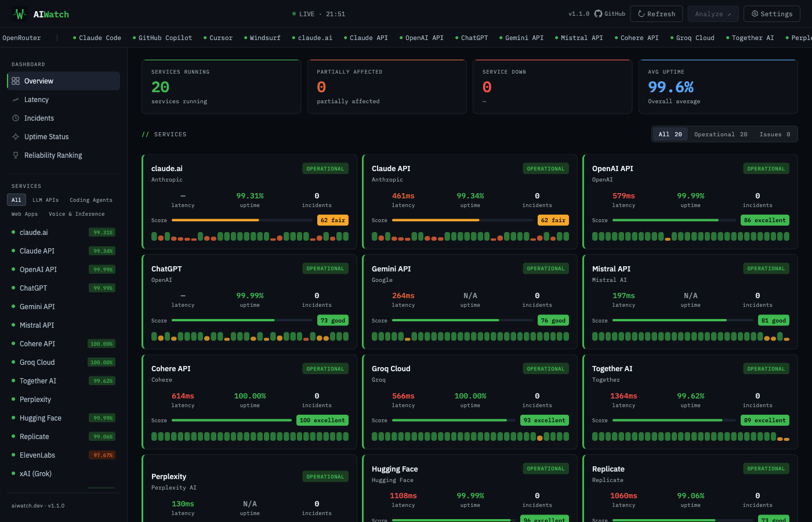Open the Analyze menu button

(713, 14)
